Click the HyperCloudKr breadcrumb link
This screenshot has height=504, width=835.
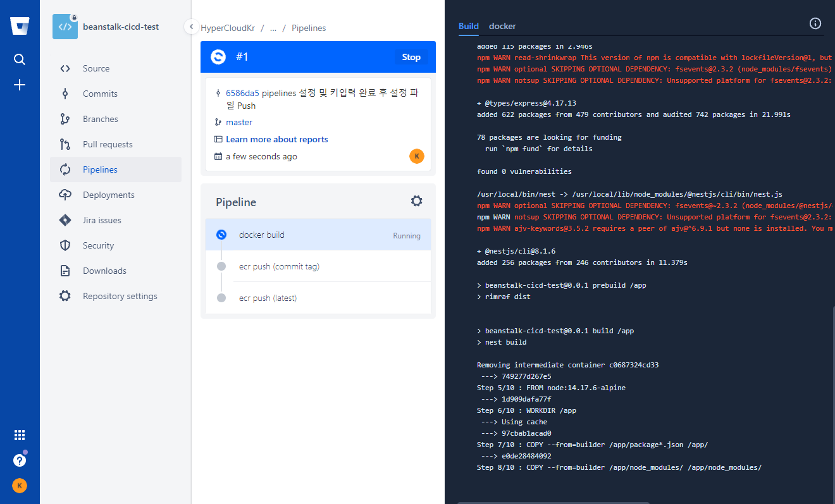pos(228,28)
